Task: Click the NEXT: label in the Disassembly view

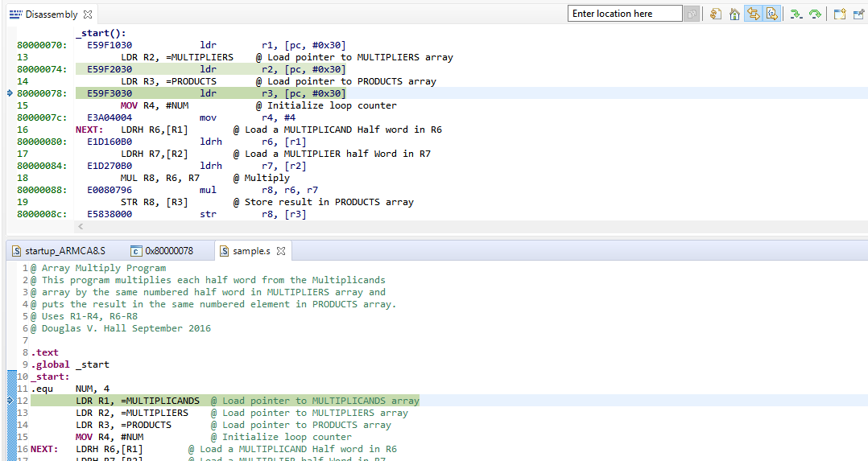Action: point(89,130)
